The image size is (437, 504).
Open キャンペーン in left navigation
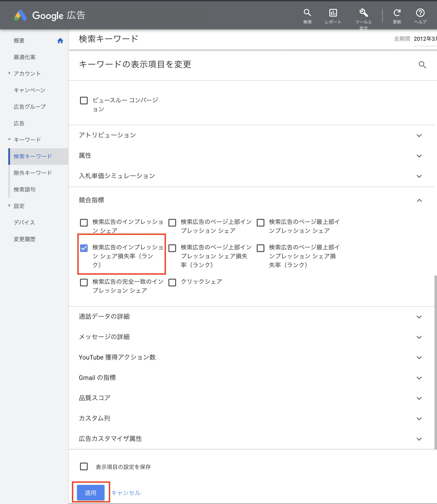tap(29, 90)
